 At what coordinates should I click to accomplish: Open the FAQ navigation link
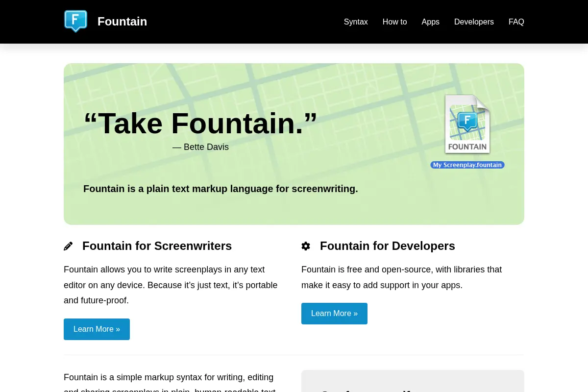(516, 22)
